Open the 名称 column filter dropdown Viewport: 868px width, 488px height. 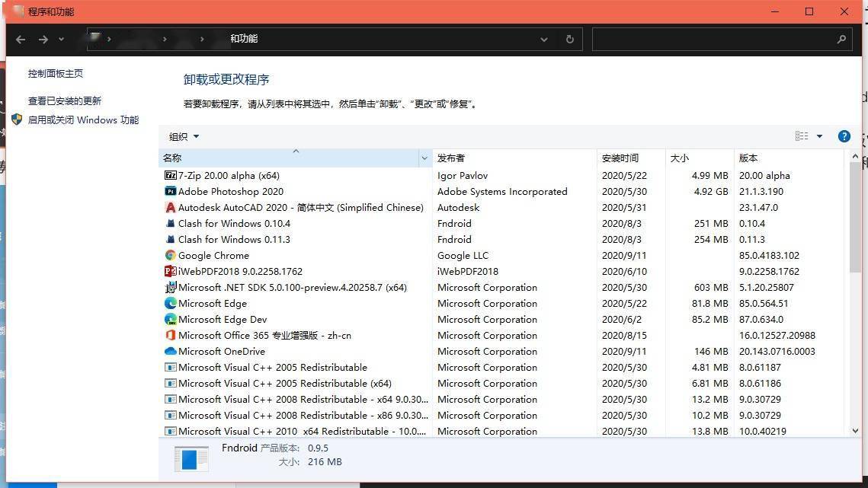(424, 158)
